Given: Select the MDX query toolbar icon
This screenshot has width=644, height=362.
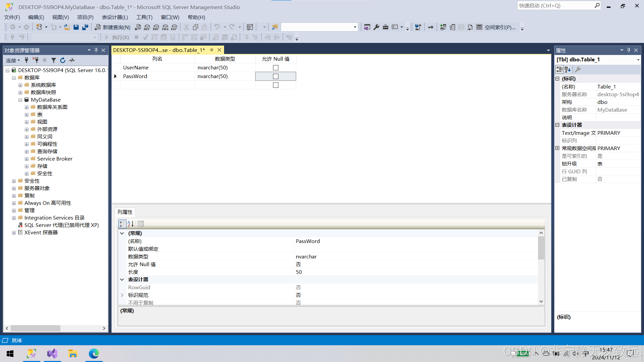Looking at the screenshot, I should point(147,27).
